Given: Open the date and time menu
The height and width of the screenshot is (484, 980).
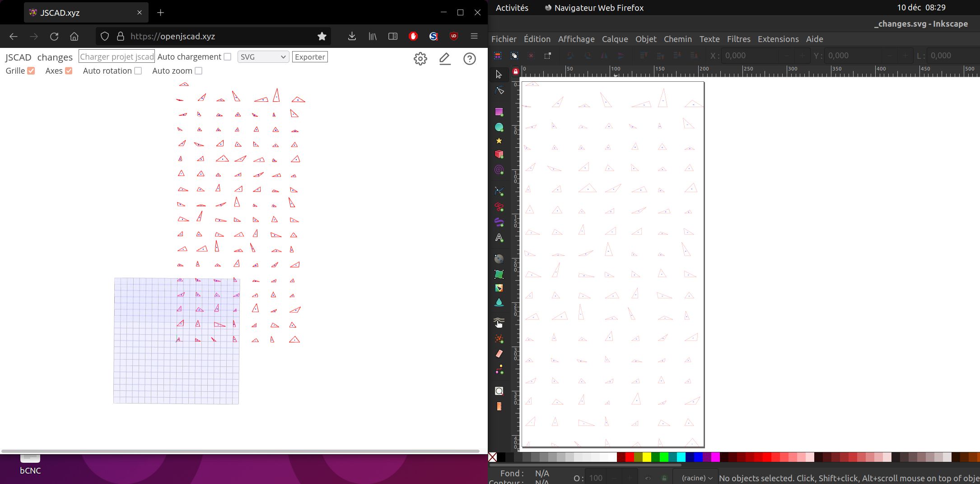Looking at the screenshot, I should (x=921, y=7).
